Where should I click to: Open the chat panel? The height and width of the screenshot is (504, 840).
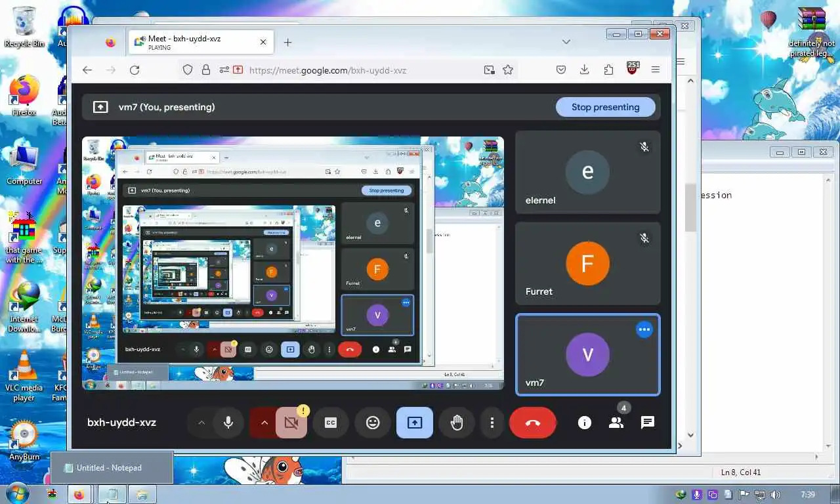648,423
